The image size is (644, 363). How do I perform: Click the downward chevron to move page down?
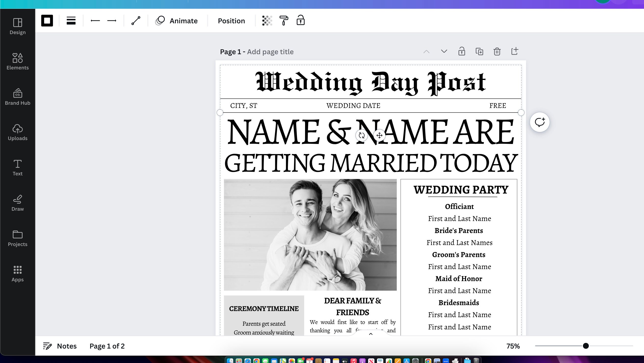point(444,51)
